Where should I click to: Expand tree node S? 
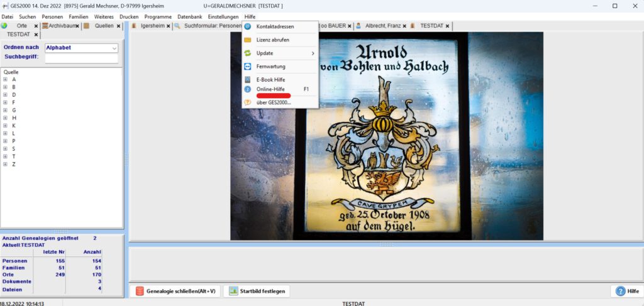[x=5, y=148]
